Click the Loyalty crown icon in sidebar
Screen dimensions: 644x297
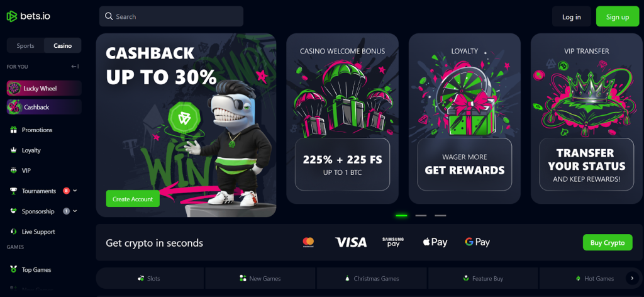(x=13, y=150)
